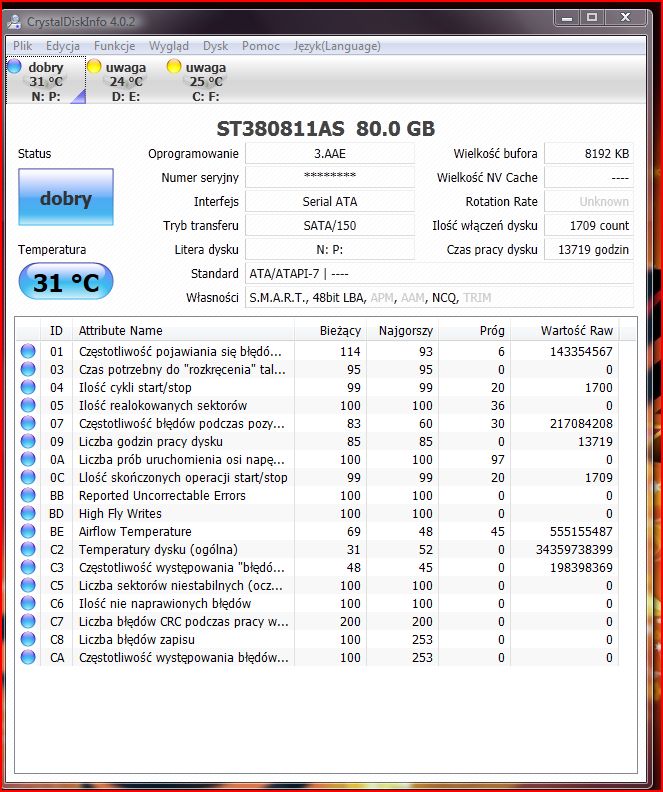
Task: Click blue status orb for attribute 09 row
Action: [x=28, y=441]
